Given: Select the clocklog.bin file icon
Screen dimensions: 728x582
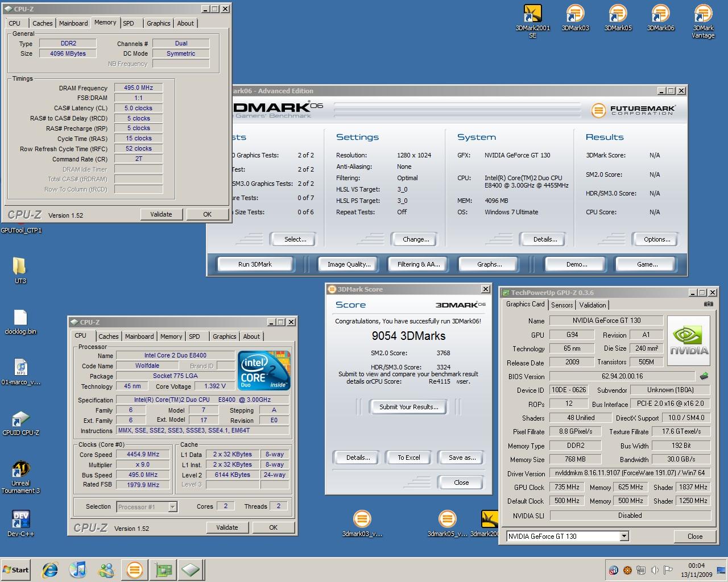Looking at the screenshot, I should click(20, 322).
